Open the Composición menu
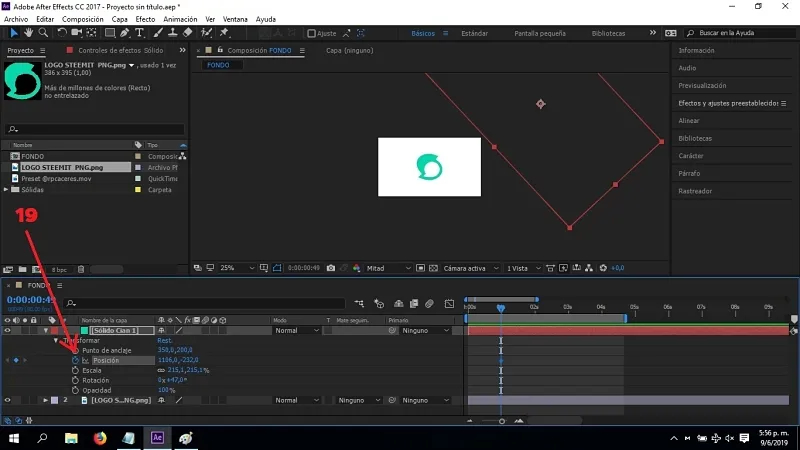800x450 pixels. click(x=82, y=19)
